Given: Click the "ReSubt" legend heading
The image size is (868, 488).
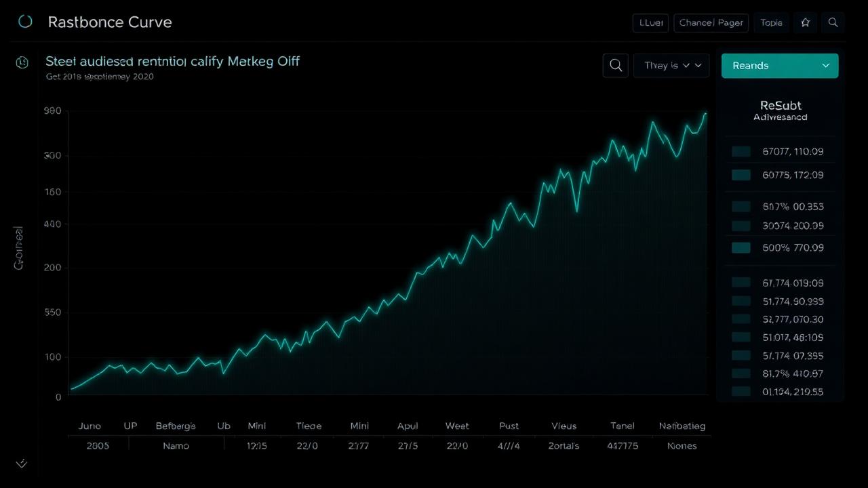Looking at the screenshot, I should [x=781, y=106].
